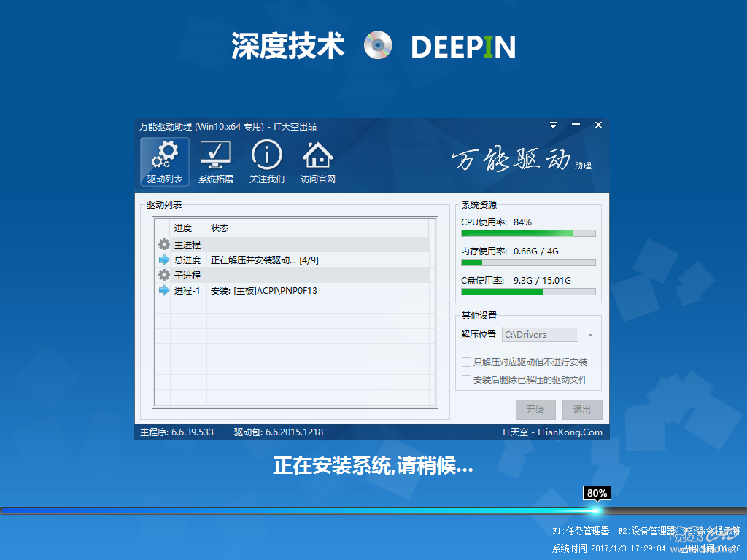747x560 pixels.
Task: Click the 主程序: 6.6.39.533 version text
Action: [x=177, y=432]
